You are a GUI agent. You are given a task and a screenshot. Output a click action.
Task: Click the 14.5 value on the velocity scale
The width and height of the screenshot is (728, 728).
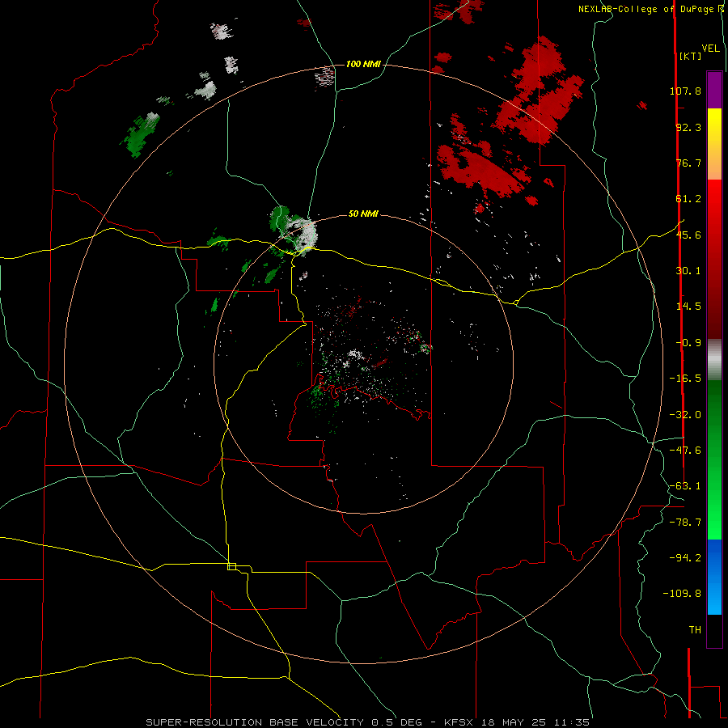[x=688, y=307]
